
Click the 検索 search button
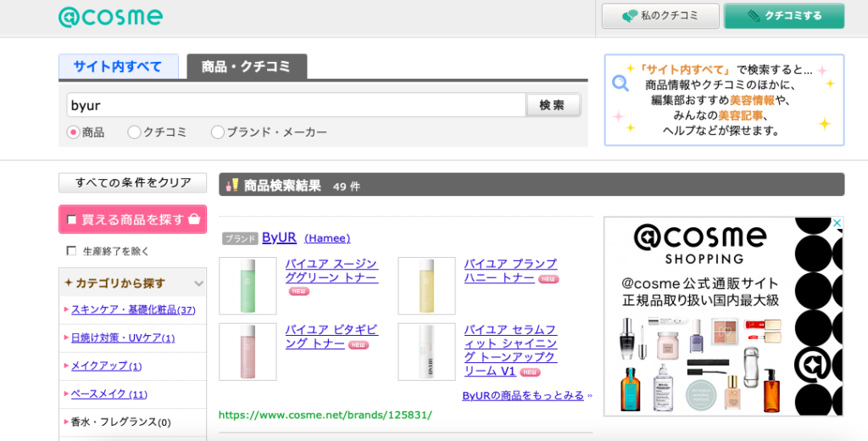point(553,105)
